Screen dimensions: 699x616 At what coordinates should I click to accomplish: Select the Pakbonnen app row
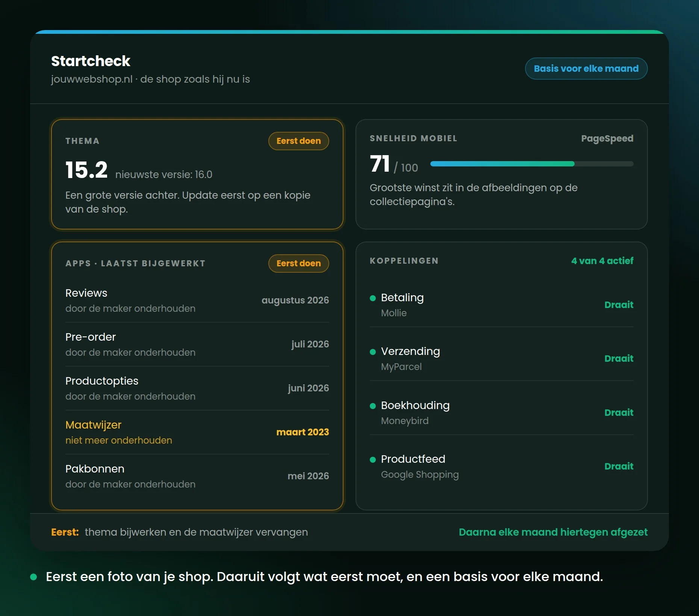pos(197,476)
